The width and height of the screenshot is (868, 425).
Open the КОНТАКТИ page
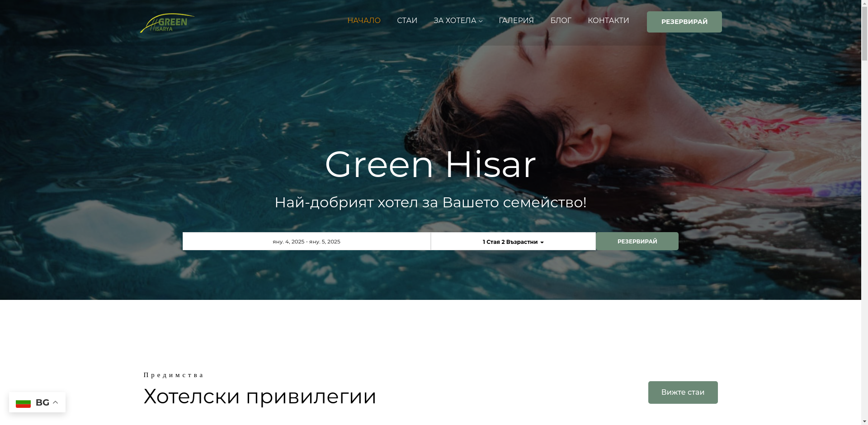click(x=608, y=20)
